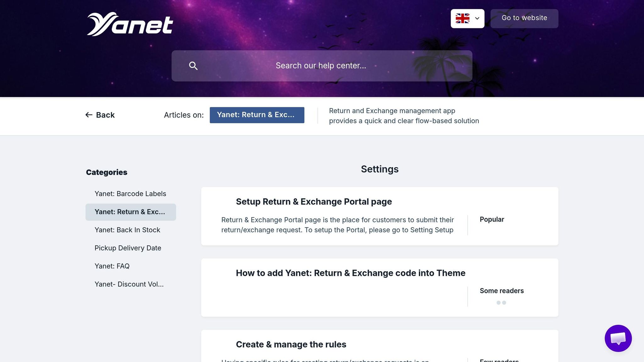
Task: Click the Back arrow icon
Action: 89,115
